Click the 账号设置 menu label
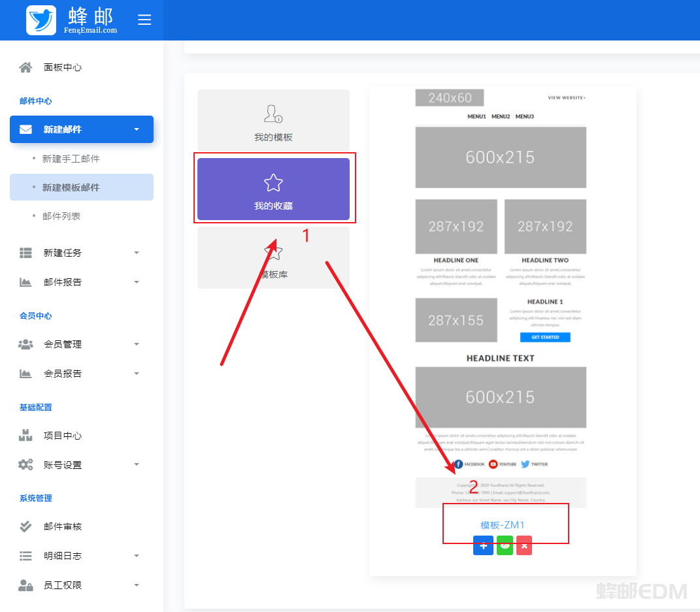The image size is (700, 612). coord(63,465)
